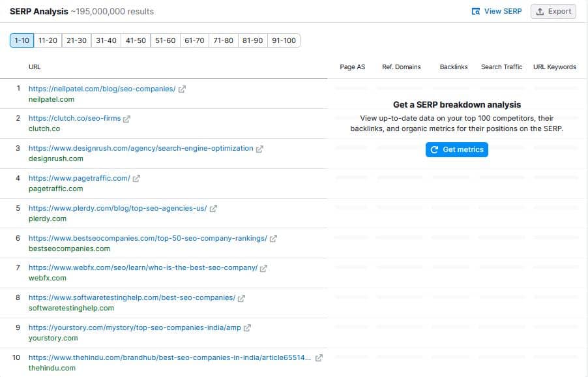Switch to the 21-30 results tab
This screenshot has height=377, width=588.
tap(76, 40)
